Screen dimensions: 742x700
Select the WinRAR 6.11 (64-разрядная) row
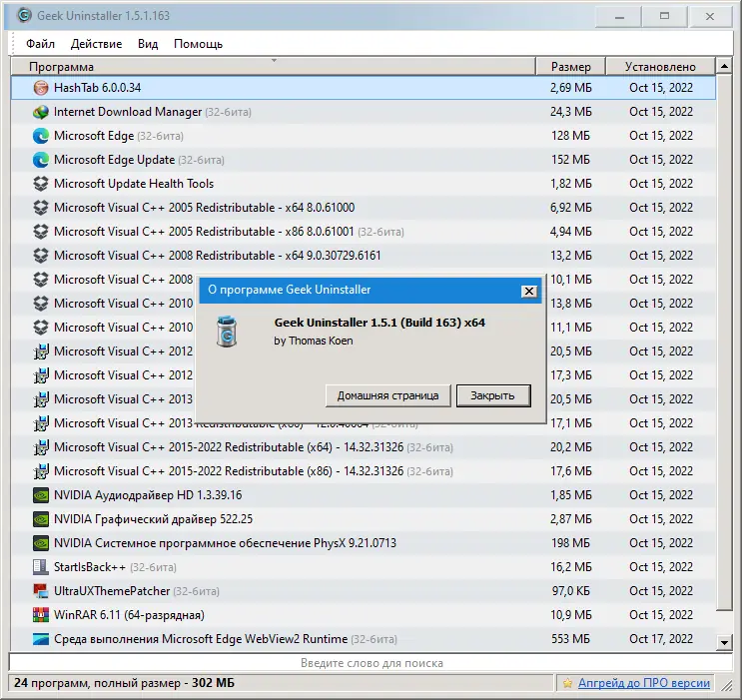(363, 615)
